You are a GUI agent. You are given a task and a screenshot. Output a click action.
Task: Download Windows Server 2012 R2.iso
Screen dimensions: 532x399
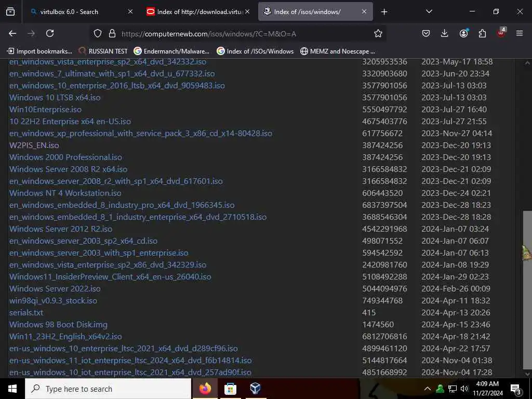pyautogui.click(x=61, y=229)
